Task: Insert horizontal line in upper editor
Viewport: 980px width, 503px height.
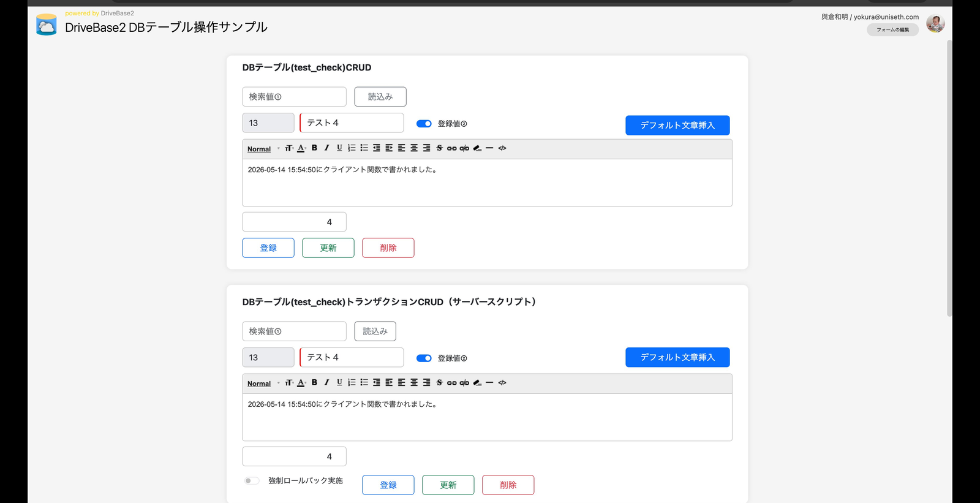Action: pos(489,148)
